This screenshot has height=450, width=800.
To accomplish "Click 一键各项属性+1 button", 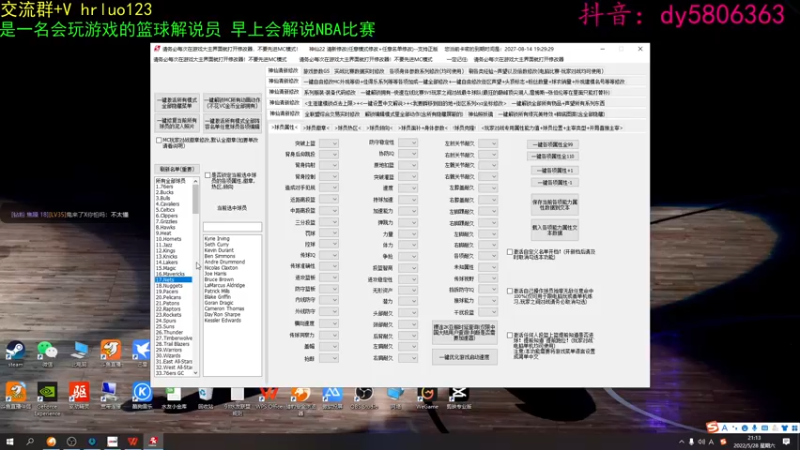I will click(555, 170).
